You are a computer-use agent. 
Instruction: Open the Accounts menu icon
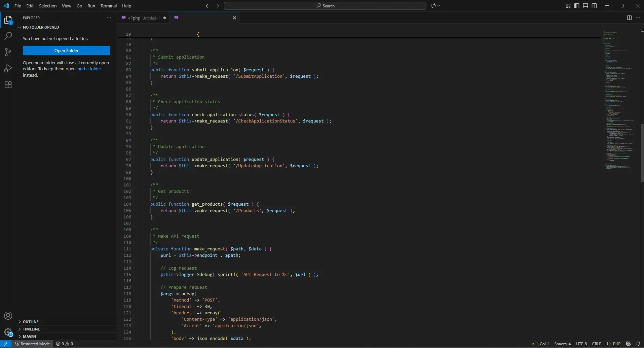pyautogui.click(x=8, y=316)
